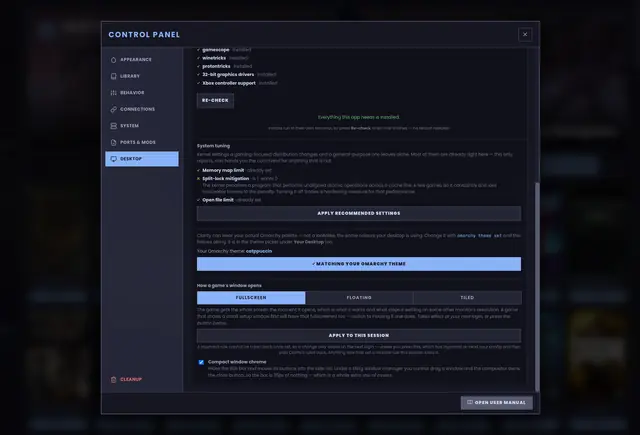Close the Control Panel dialog

click(525, 34)
